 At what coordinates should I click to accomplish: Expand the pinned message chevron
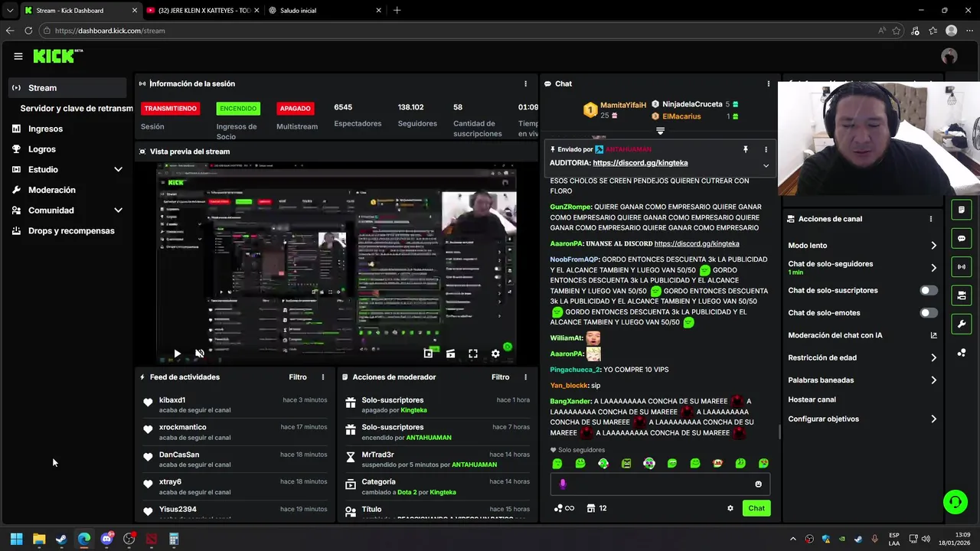tap(766, 165)
